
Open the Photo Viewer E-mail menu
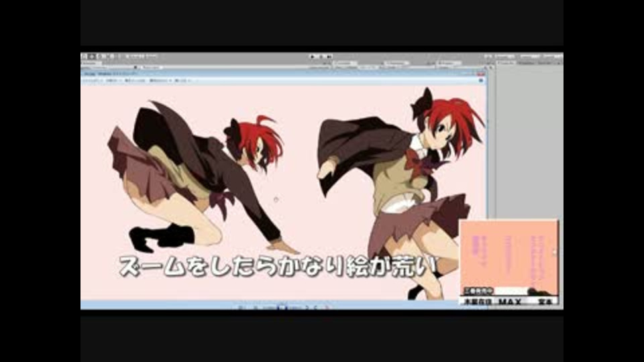pyautogui.click(x=135, y=80)
